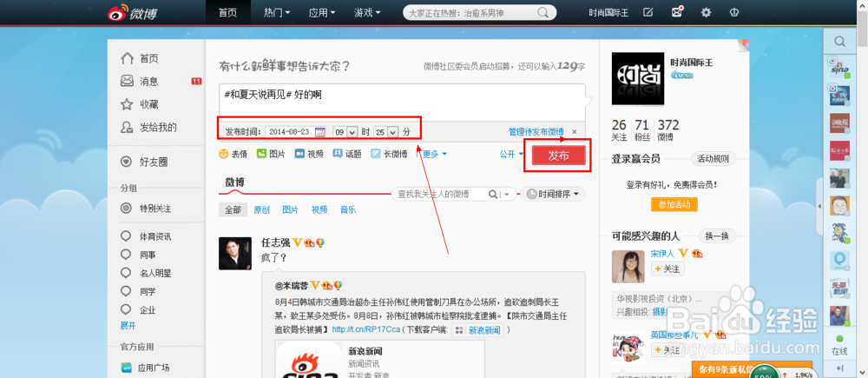Screen dimensions: 868x378
Task: Go to the 首页 tab in top bar
Action: coord(227,12)
